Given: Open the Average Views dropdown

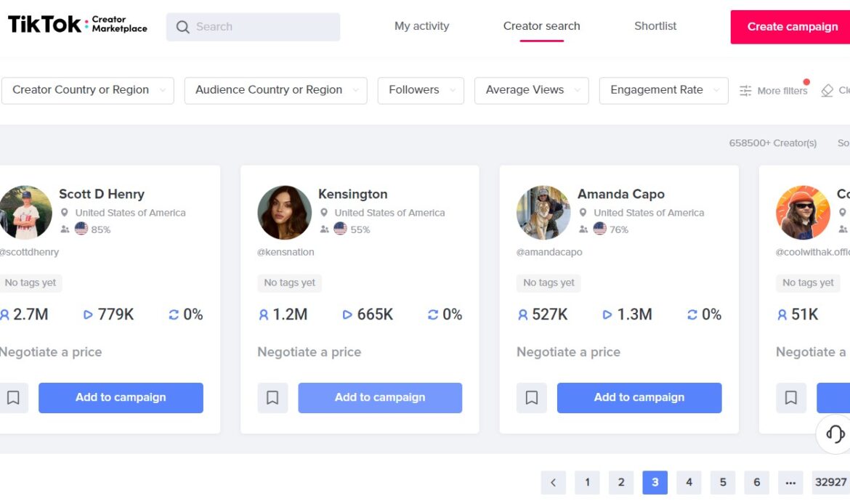Looking at the screenshot, I should click(531, 90).
